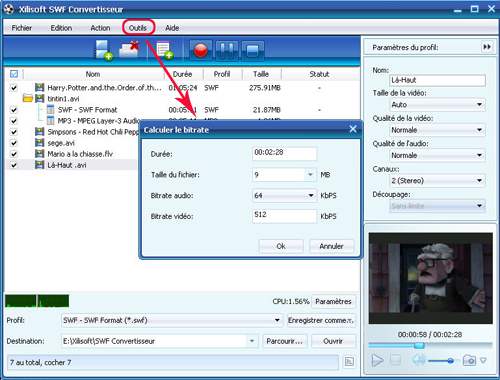Uncheck the MP3 - MPEG Layer-3 Audio checkbox
This screenshot has width=500, height=380.
[x=14, y=121]
